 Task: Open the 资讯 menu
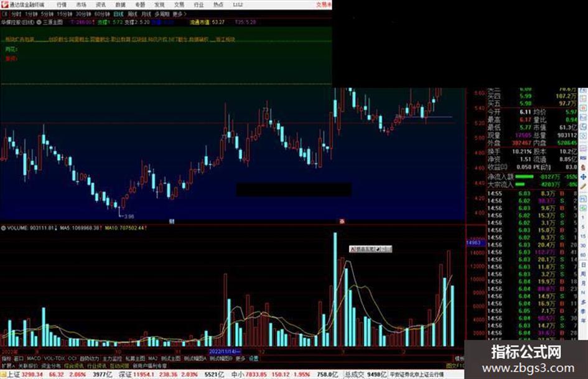click(x=101, y=4)
